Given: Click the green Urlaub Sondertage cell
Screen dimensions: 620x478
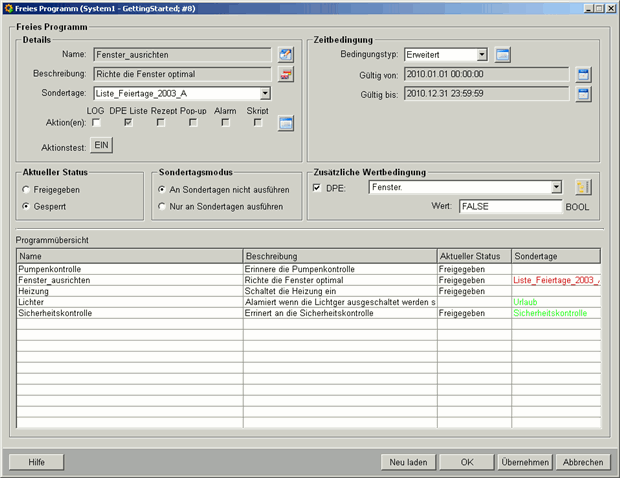Looking at the screenshot, I should click(x=556, y=302).
